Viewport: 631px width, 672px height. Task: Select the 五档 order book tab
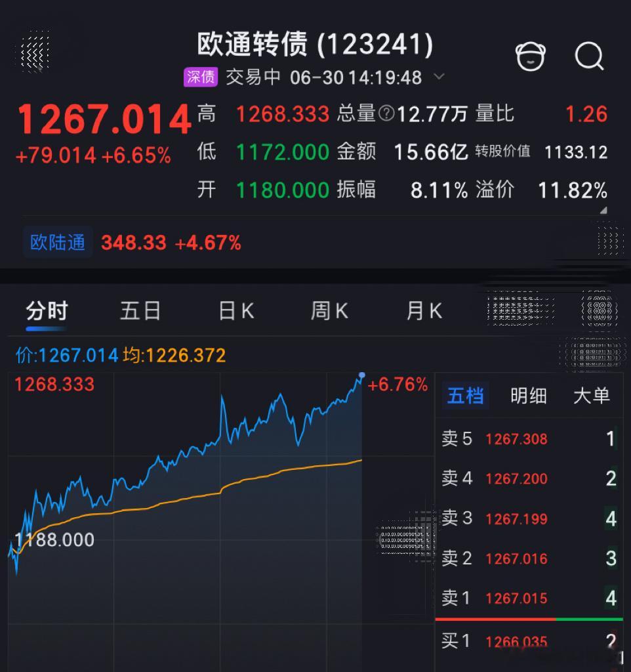(465, 395)
